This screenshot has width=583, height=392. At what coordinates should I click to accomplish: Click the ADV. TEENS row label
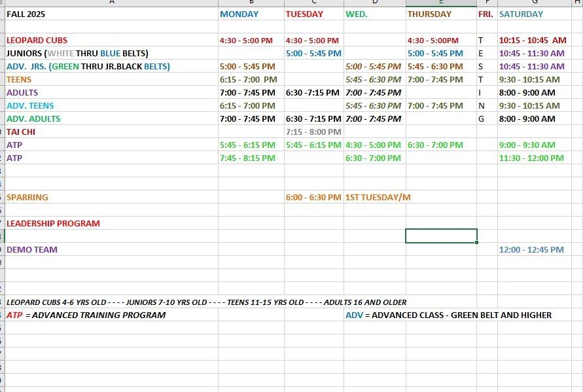[x=30, y=105]
